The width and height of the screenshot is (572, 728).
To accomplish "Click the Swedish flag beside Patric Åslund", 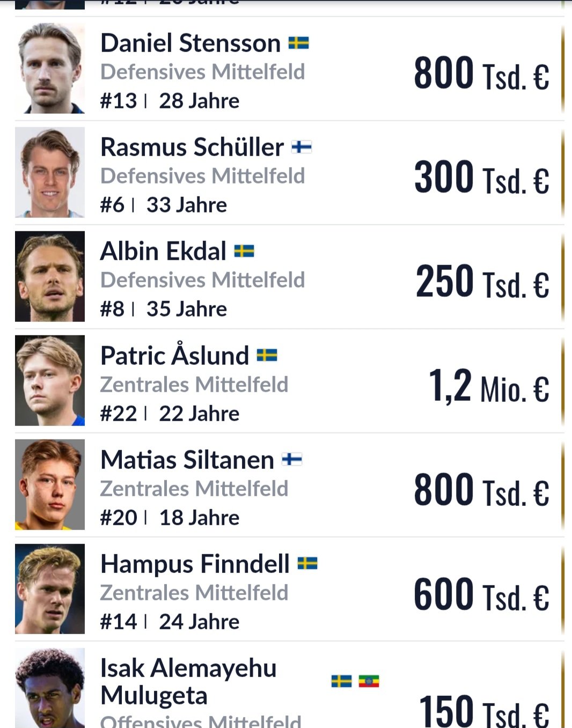I will 267,355.
